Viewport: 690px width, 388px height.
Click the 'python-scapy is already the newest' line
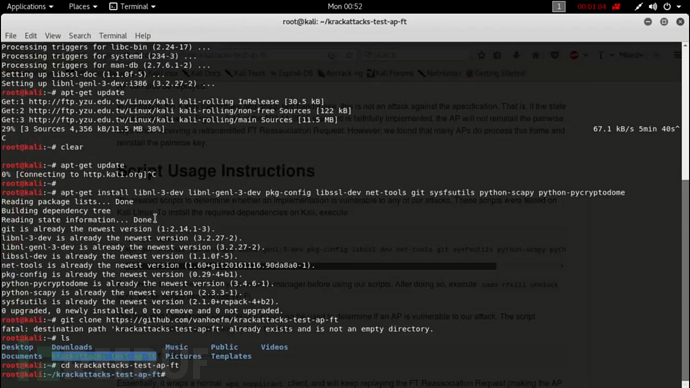coord(122,293)
